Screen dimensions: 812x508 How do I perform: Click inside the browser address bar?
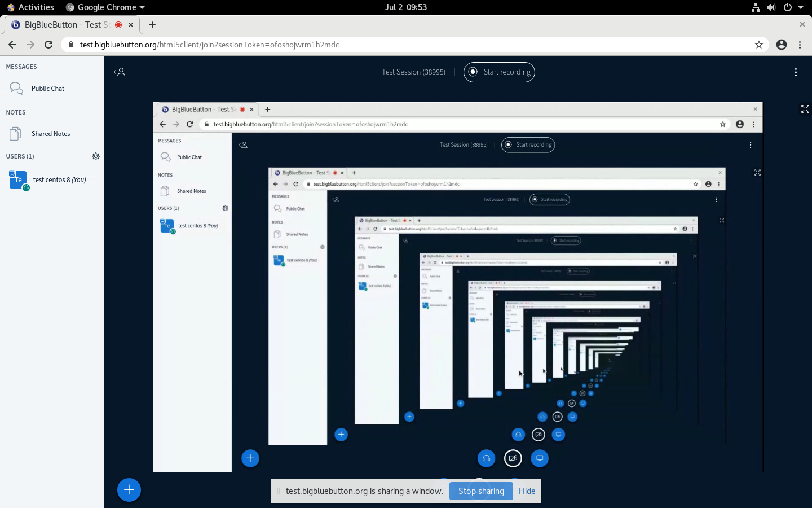pos(338,44)
